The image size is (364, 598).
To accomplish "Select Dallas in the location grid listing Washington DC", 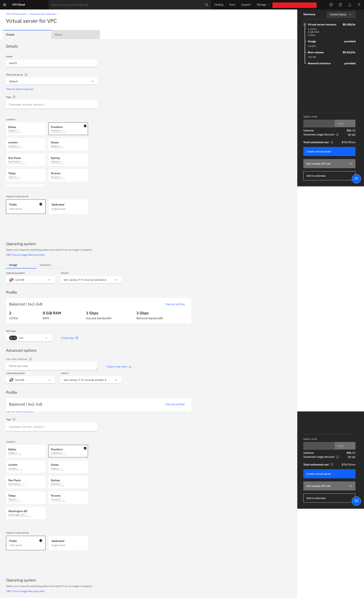I will [x=26, y=451].
